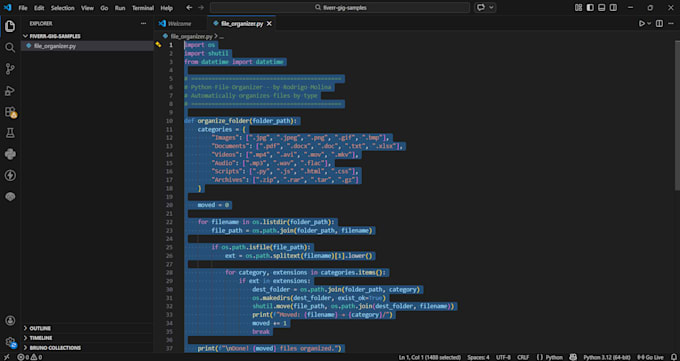
Task: Select file_organizer.py in the Explorer tree
Action: click(x=87, y=46)
